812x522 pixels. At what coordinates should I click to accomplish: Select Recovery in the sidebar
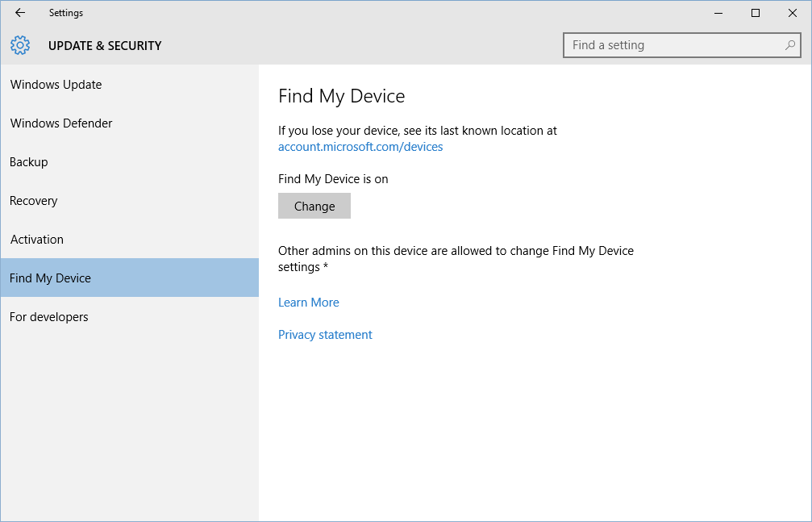pyautogui.click(x=130, y=201)
